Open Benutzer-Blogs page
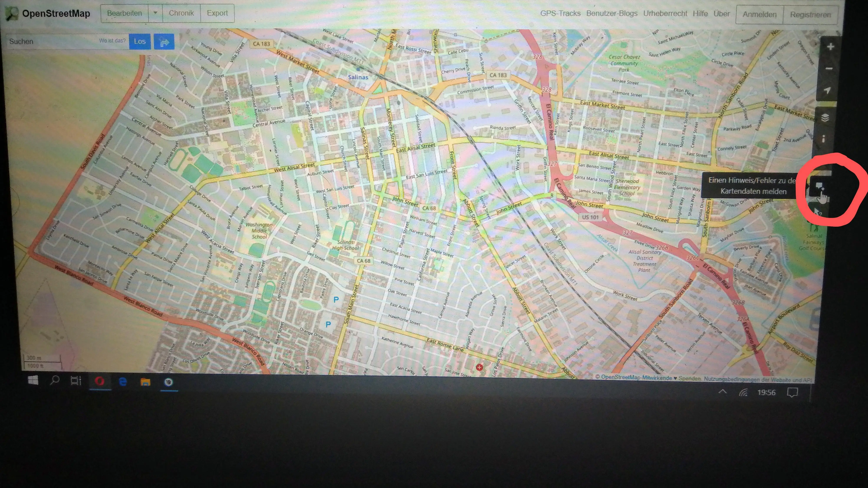 [x=612, y=13]
